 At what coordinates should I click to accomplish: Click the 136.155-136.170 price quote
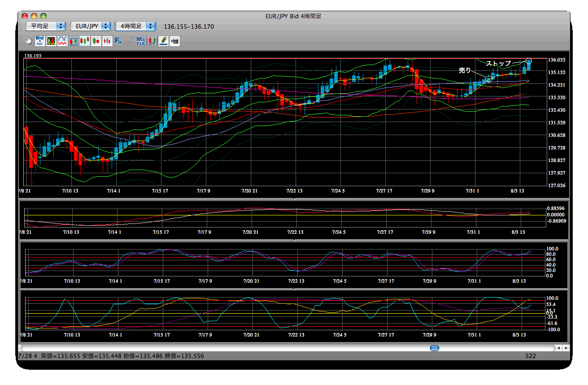click(189, 26)
